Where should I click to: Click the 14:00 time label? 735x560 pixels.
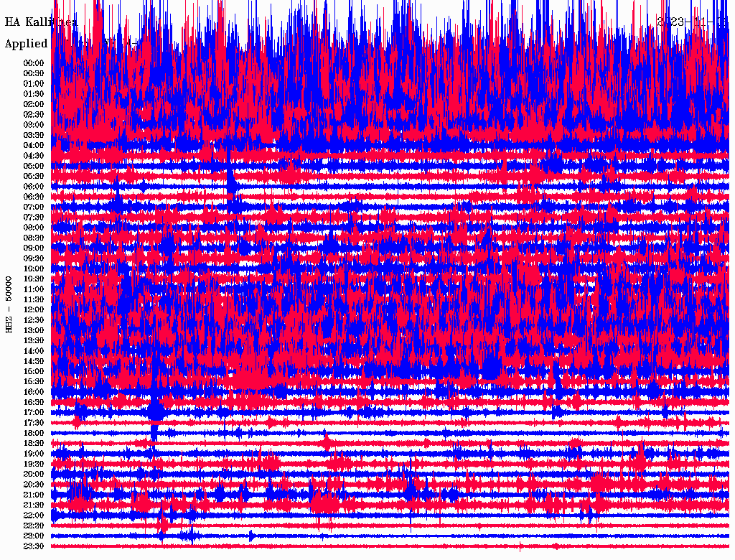click(34, 351)
